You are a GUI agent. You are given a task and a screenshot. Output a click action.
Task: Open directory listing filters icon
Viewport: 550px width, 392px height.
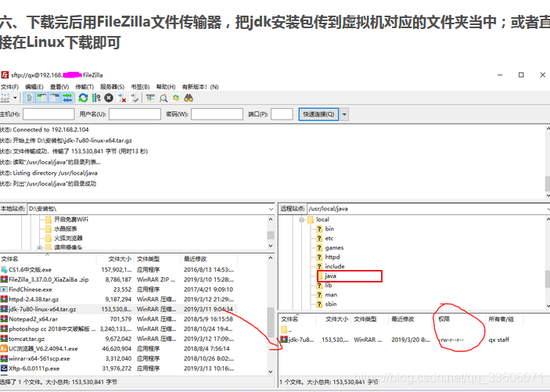click(150, 98)
